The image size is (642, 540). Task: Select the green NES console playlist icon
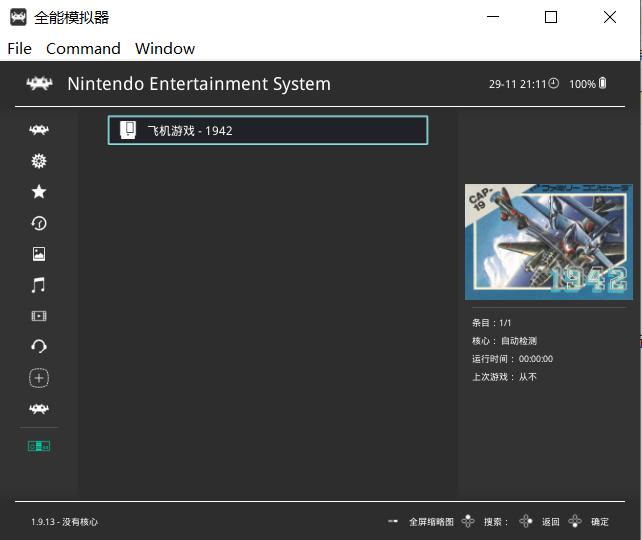pyautogui.click(x=39, y=446)
